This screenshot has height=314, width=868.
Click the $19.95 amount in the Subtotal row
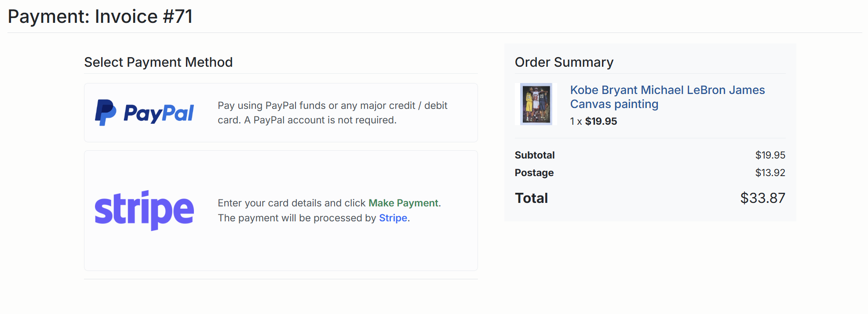point(770,155)
